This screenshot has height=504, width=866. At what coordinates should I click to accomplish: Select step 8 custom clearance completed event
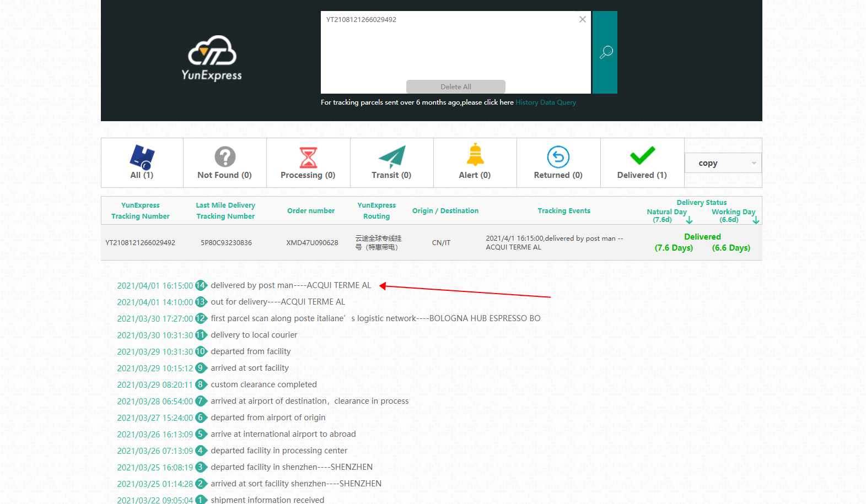[x=263, y=384]
